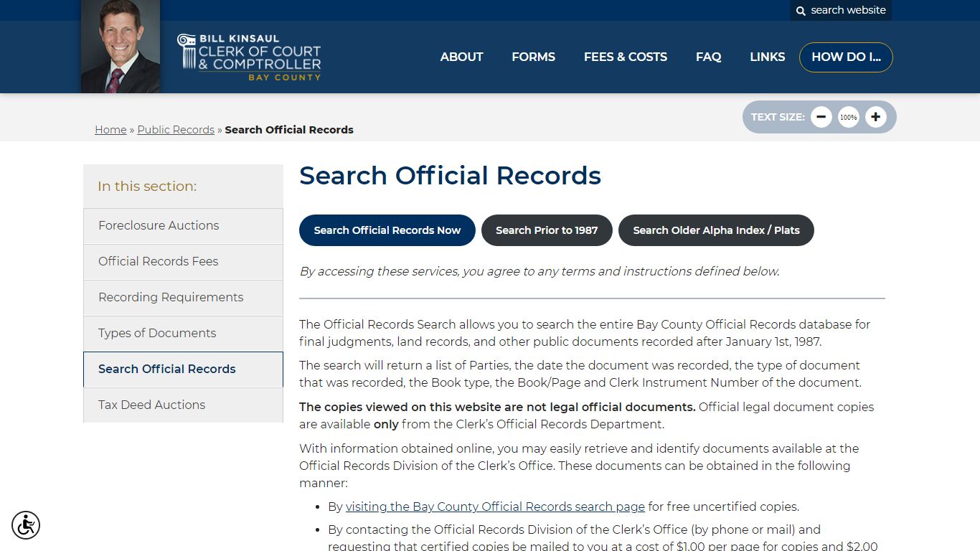Click Bill Kinsaul portrait photo

pyautogui.click(x=121, y=47)
